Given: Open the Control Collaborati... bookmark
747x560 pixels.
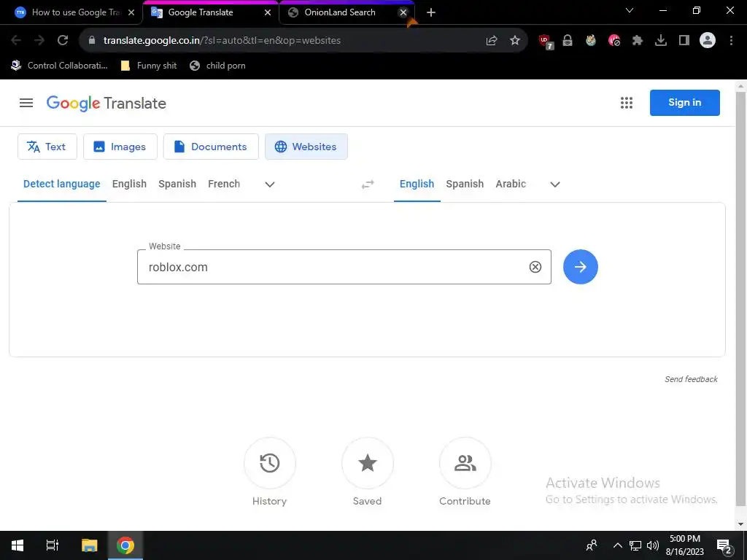Looking at the screenshot, I should click(x=60, y=66).
